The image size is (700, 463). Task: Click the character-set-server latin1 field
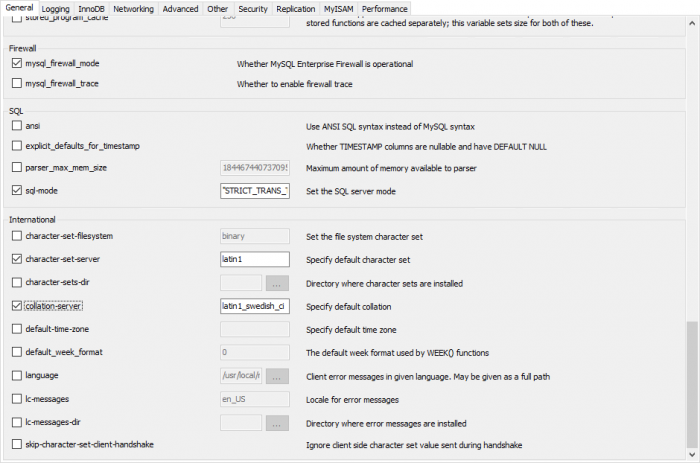(254, 259)
